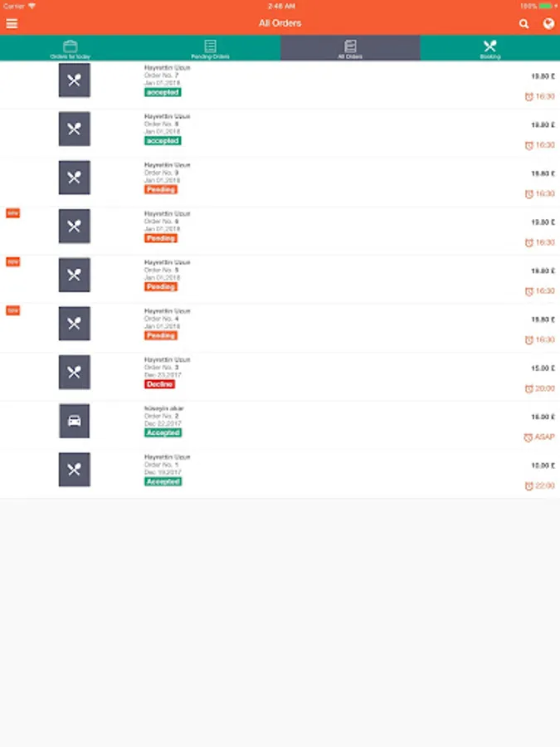Select the All Orders tab
Viewport: 560px width, 747px height.
click(x=350, y=48)
